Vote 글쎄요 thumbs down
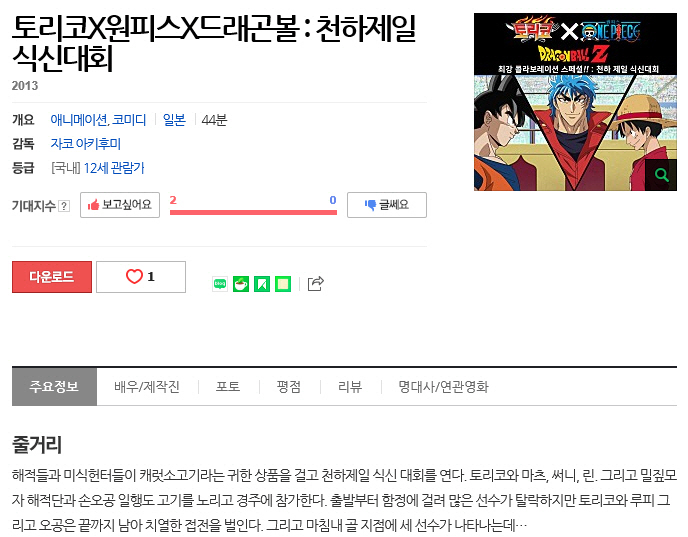The width and height of the screenshot is (688, 537). click(x=387, y=205)
